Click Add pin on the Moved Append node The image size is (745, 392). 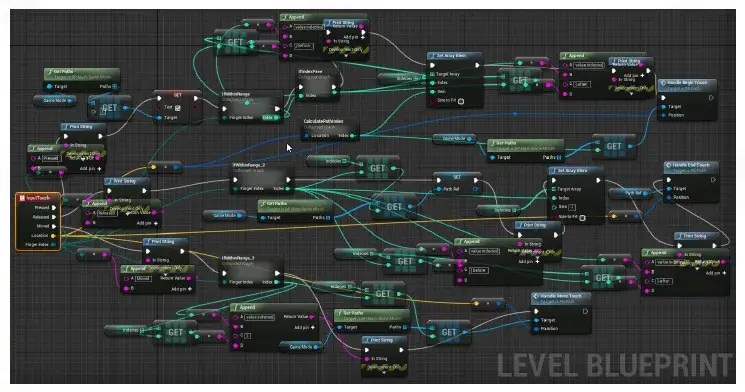[x=182, y=289]
